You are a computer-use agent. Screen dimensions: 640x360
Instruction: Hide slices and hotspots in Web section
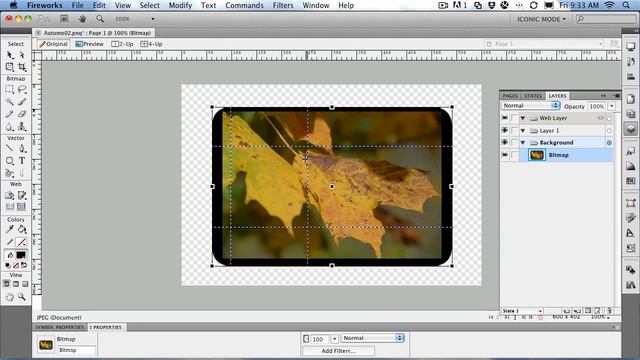pos(10,207)
